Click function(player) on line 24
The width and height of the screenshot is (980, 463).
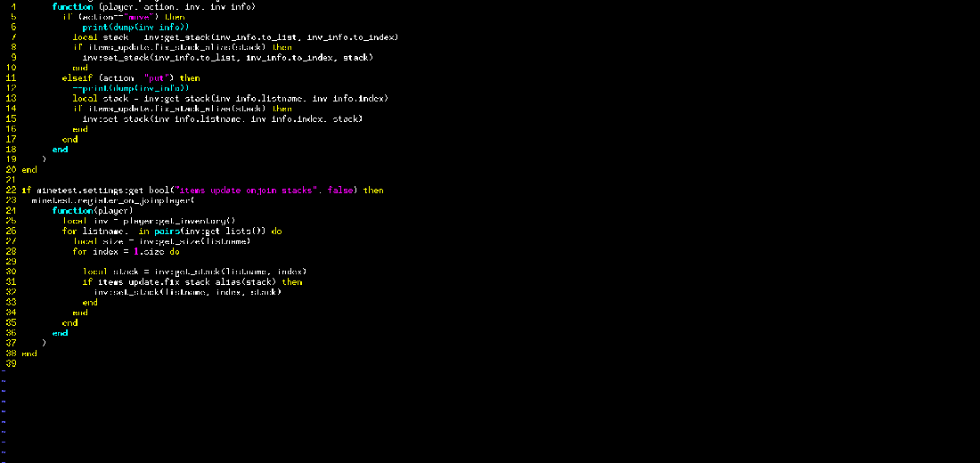[93, 210]
